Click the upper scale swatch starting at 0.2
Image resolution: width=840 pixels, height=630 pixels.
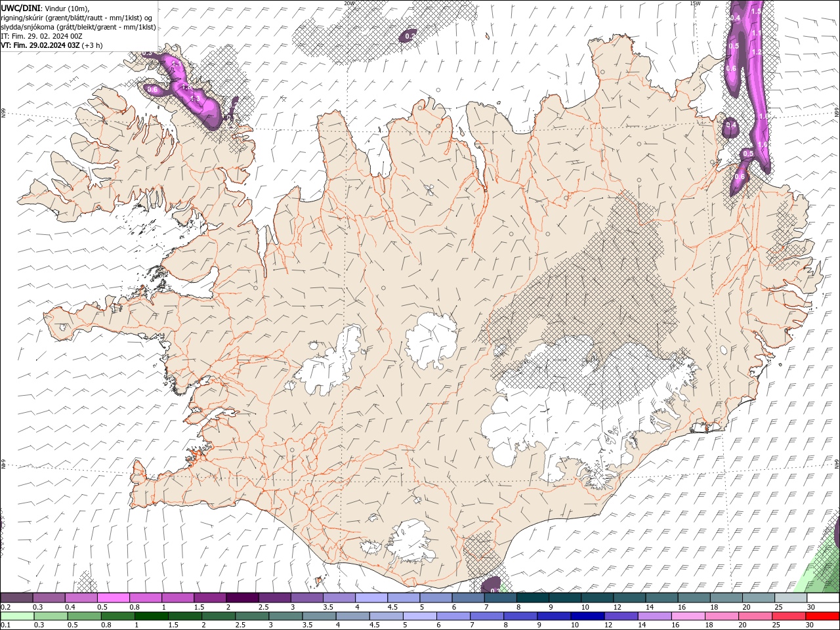tap(17, 598)
